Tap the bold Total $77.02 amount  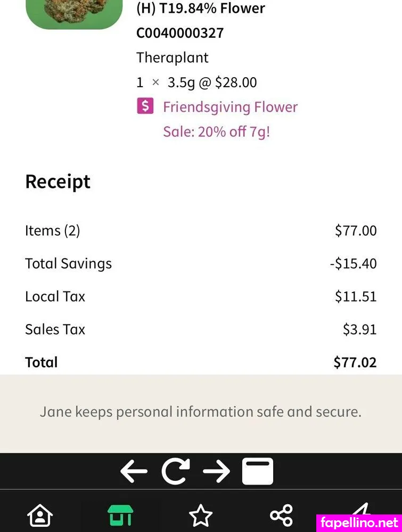[x=355, y=362]
